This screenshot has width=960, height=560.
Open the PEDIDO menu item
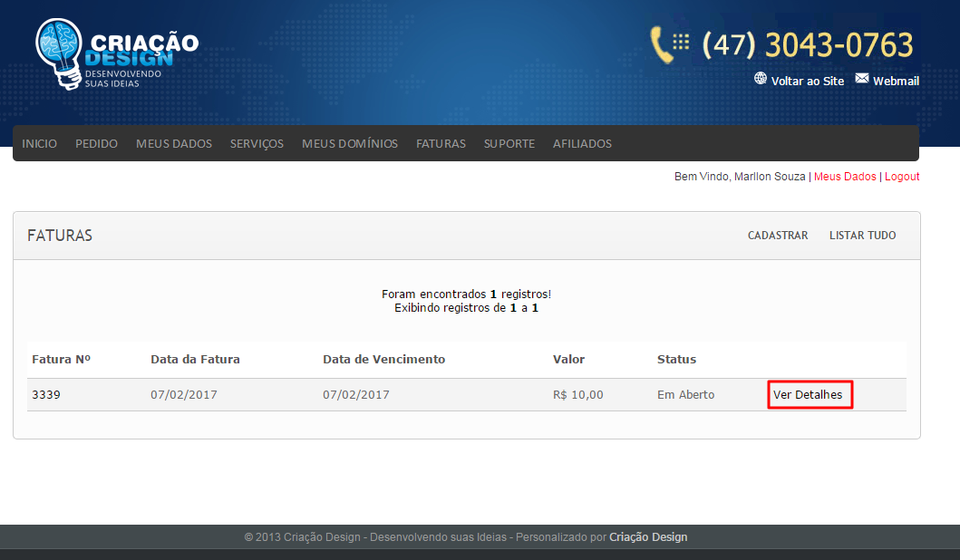(96, 143)
